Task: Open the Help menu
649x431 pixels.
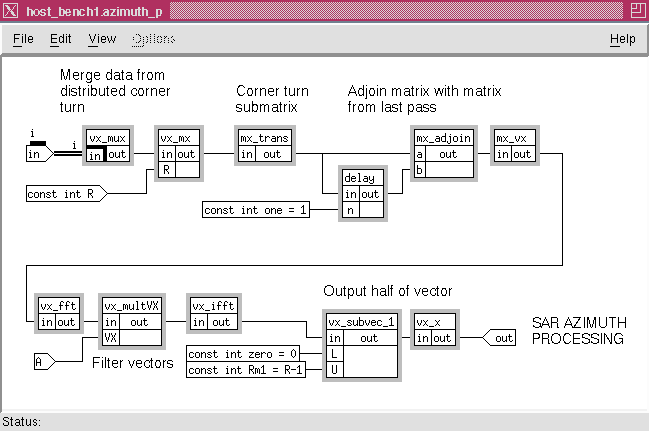Action: pos(622,39)
